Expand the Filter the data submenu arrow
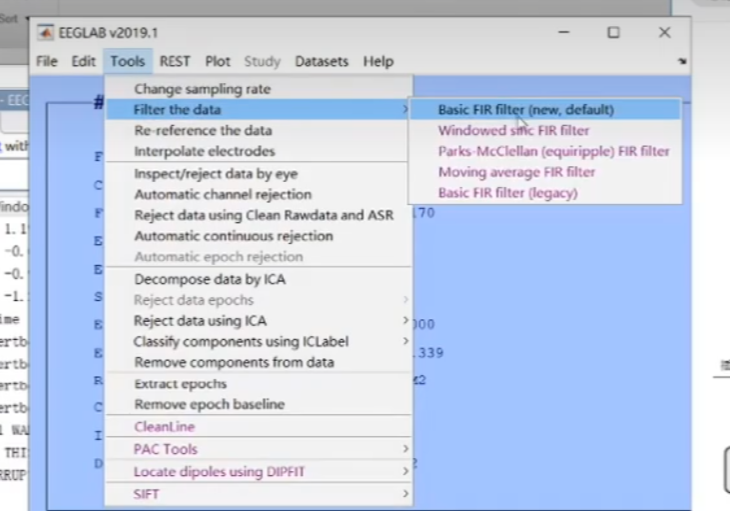Screen dimensions: 730x511 405,110
